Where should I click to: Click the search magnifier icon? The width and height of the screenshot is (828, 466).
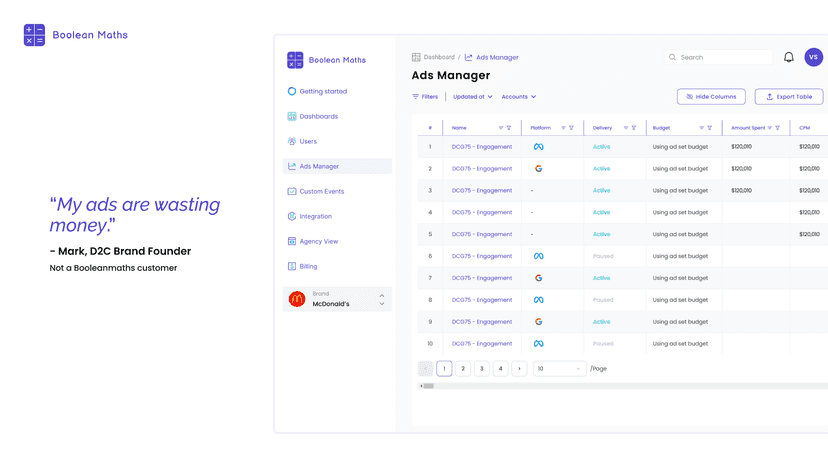click(672, 57)
